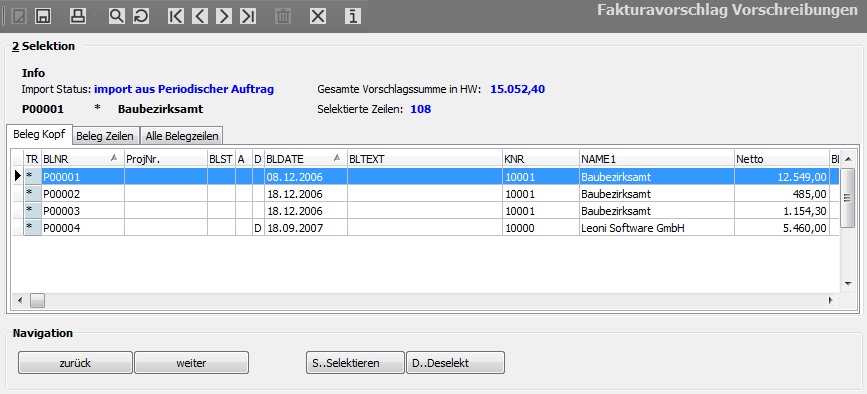Click the Netto column header
Screen dimensions: 867x394
[782, 159]
